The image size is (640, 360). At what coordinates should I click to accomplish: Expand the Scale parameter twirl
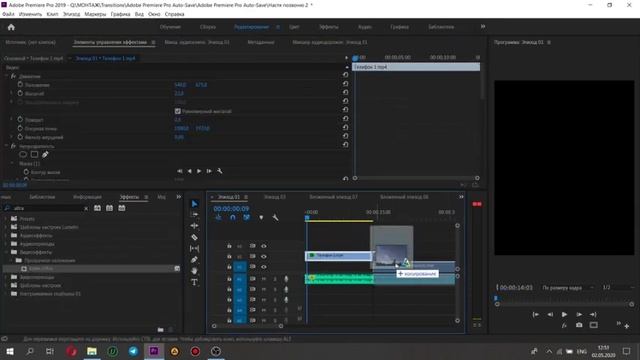11,93
